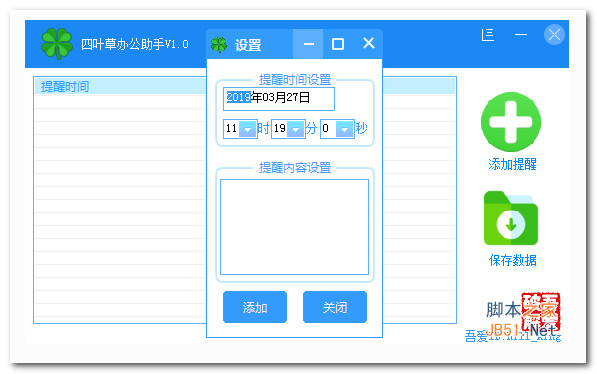This screenshot has height=374, width=597.
Task: Click the clover icon in Settings title bar
Action: (219, 45)
